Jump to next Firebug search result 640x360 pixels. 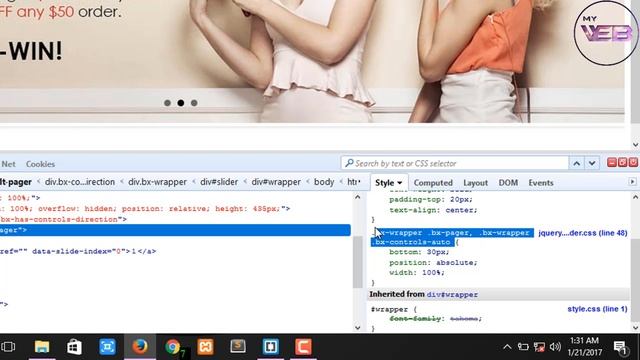tap(592, 163)
